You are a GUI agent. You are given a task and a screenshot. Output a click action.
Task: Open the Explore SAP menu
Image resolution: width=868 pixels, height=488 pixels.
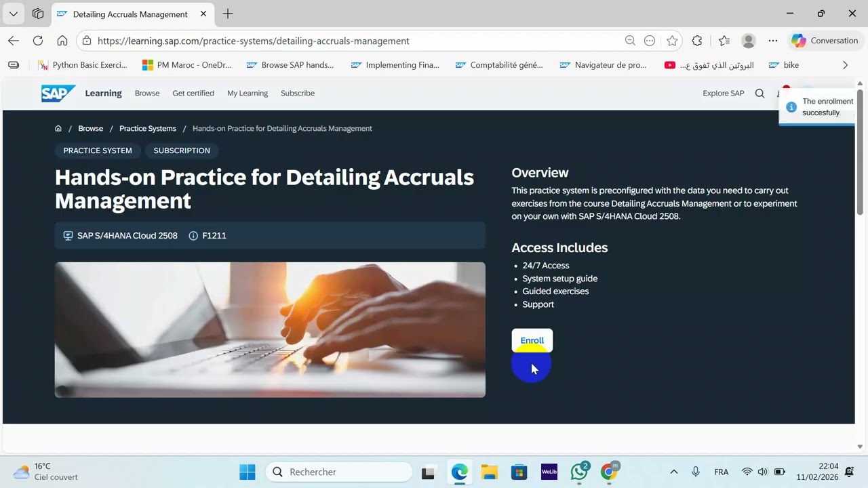724,94
